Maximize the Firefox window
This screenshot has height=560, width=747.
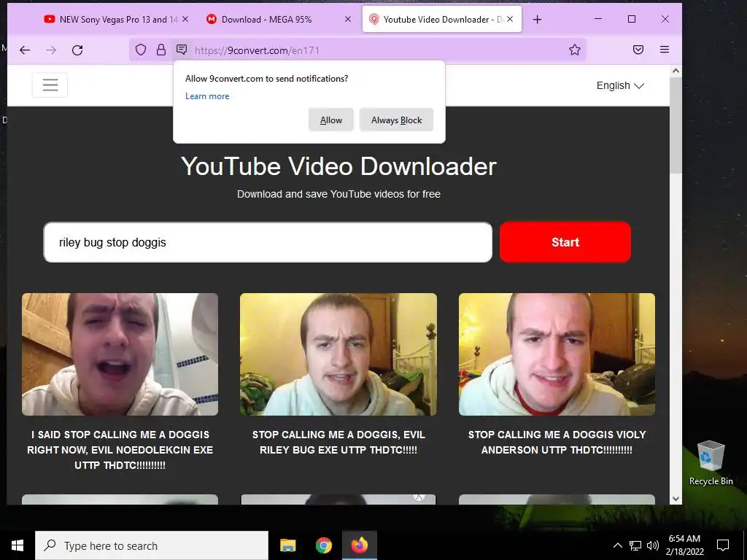click(632, 19)
